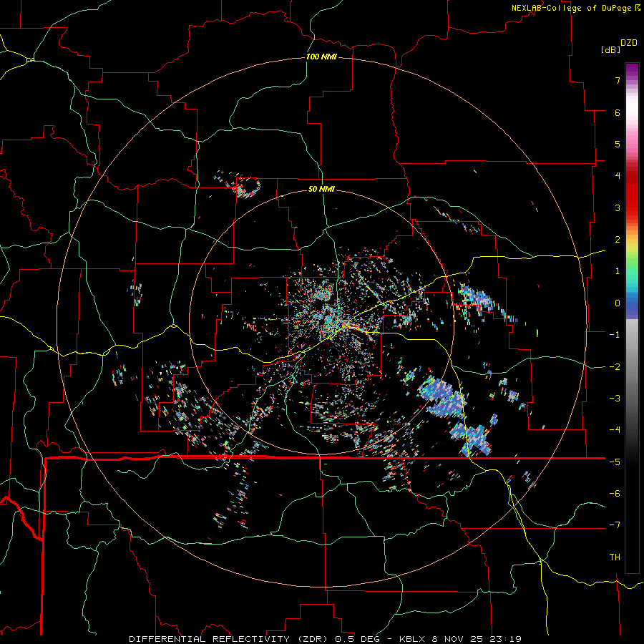This screenshot has height=644, width=644.
Task: Click the 5 dB value on the scale
Action: 618,144
